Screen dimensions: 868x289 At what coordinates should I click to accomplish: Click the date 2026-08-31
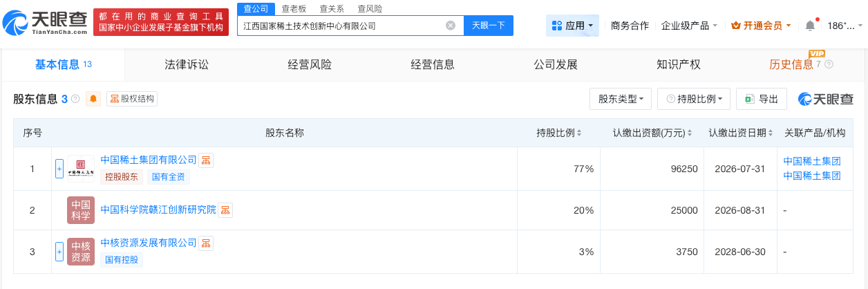click(x=740, y=210)
